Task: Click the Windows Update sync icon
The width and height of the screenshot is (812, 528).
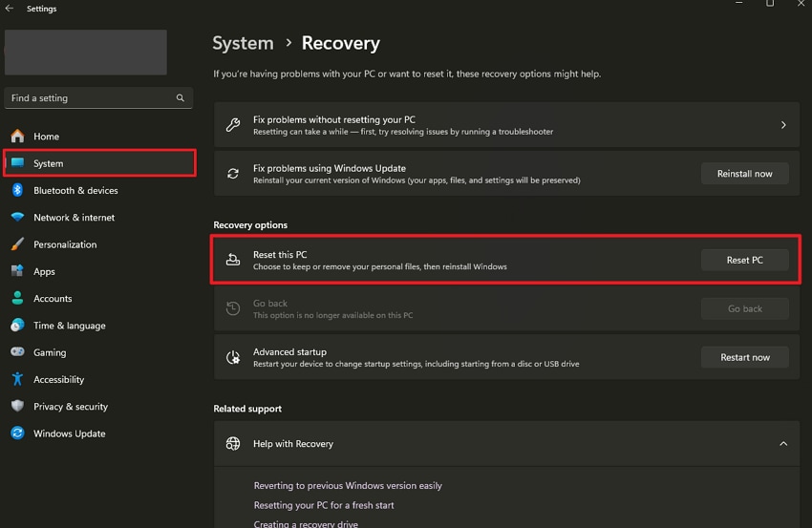Action: [17, 433]
